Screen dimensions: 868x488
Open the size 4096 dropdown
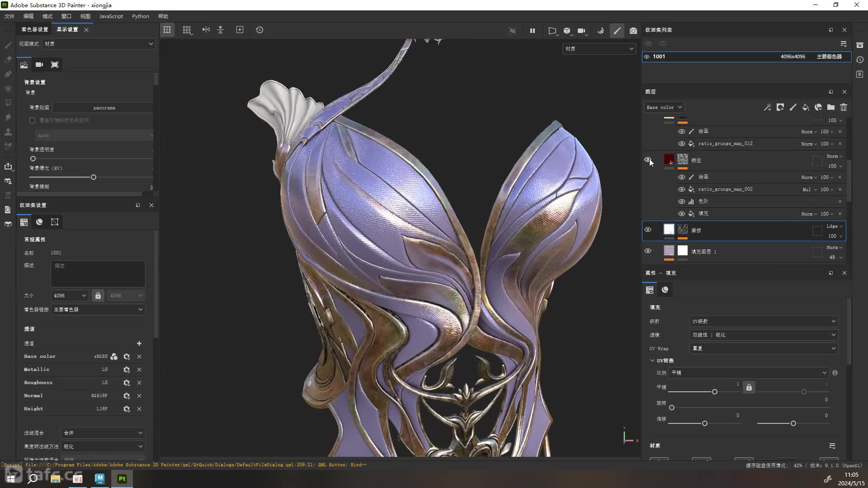[69, 296]
